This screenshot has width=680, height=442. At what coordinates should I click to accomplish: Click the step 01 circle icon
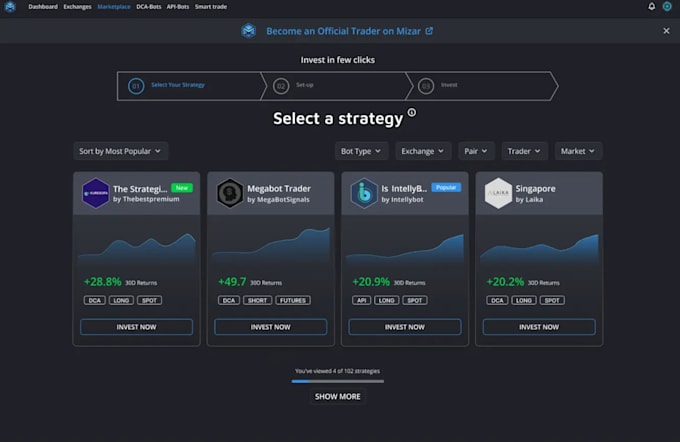[136, 86]
